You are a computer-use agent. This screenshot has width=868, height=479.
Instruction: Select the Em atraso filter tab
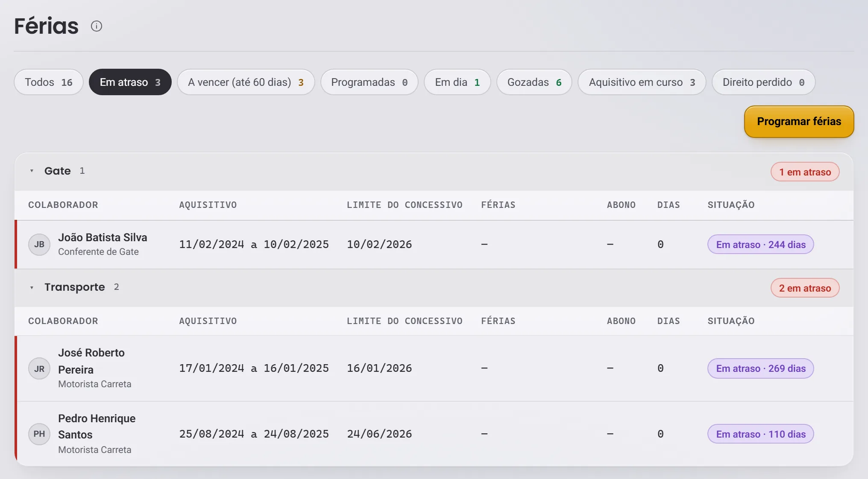pos(130,82)
